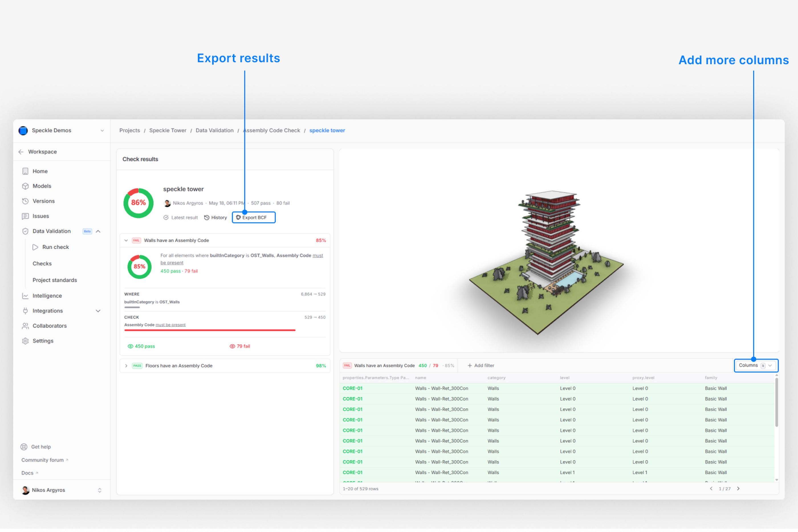The height and width of the screenshot is (532, 798).
Task: Open Home in the sidebar
Action: tap(40, 171)
